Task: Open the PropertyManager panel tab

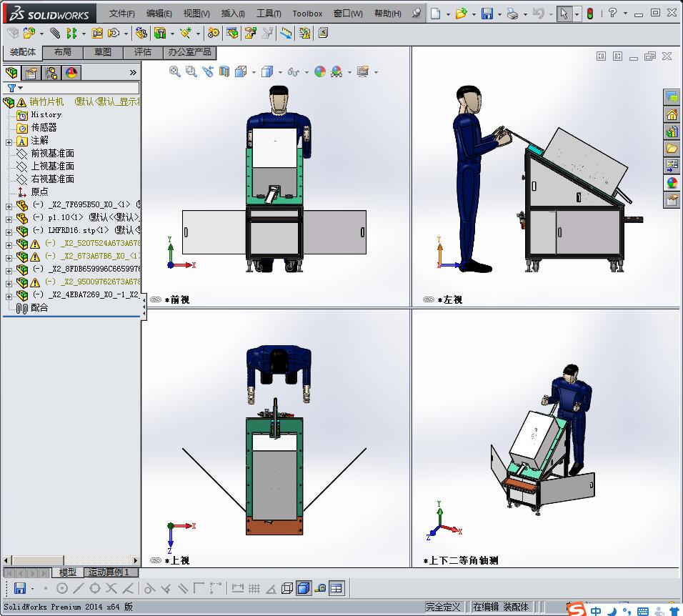Action: pyautogui.click(x=31, y=73)
